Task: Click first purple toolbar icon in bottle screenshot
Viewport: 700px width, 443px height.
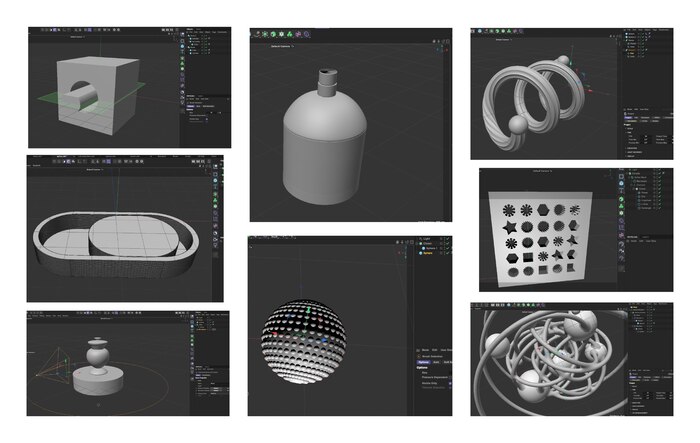Action: pyautogui.click(x=298, y=34)
